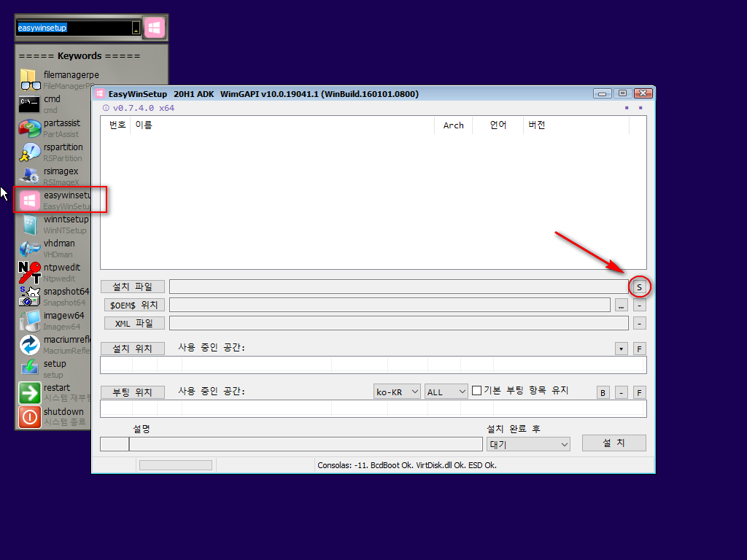This screenshot has height=560, width=747.
Task: Launch the cmd command prompt icon
Action: pos(29,104)
